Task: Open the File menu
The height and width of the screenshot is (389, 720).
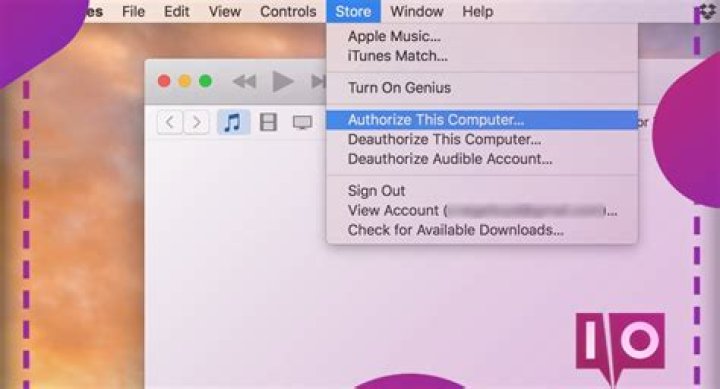Action: tap(133, 11)
